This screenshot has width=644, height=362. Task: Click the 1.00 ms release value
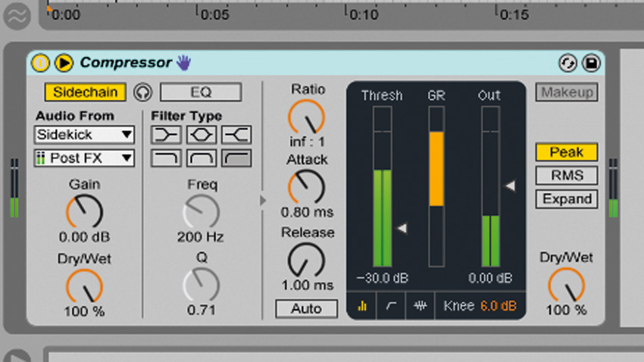click(307, 285)
